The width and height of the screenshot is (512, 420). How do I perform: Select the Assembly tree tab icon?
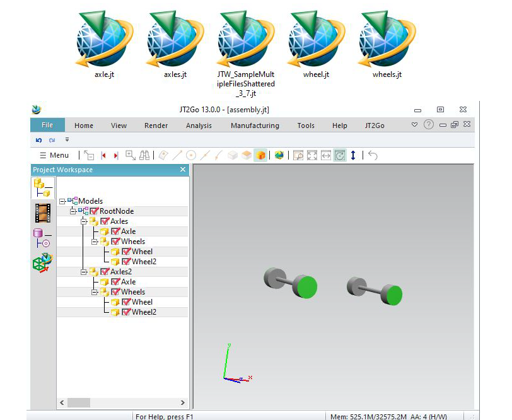point(43,188)
